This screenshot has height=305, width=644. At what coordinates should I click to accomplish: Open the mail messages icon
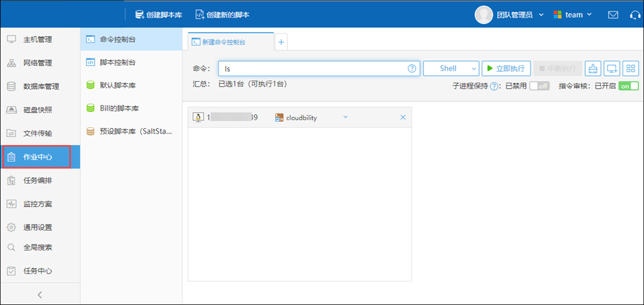pyautogui.click(x=612, y=14)
